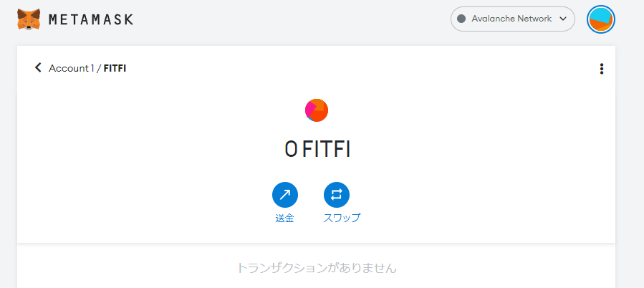Open the three-dot token options menu
Image resolution: width=644 pixels, height=288 pixels.
(x=601, y=69)
